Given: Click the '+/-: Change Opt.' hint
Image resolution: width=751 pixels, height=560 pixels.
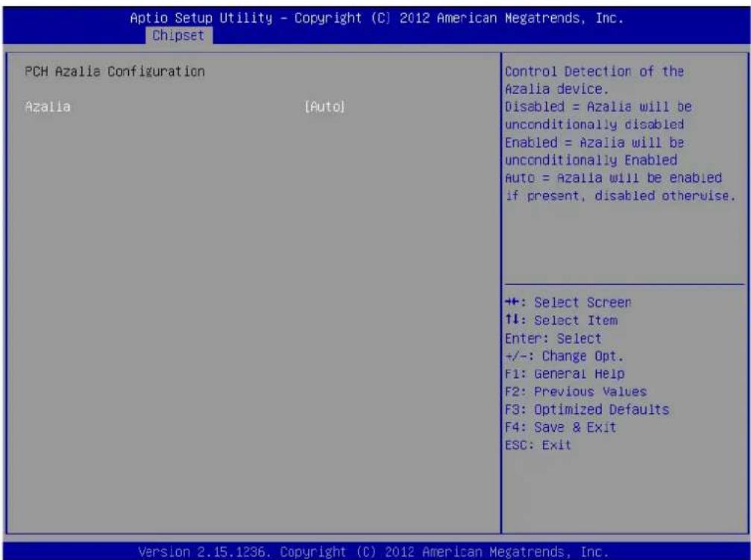Looking at the screenshot, I should coord(565,356).
